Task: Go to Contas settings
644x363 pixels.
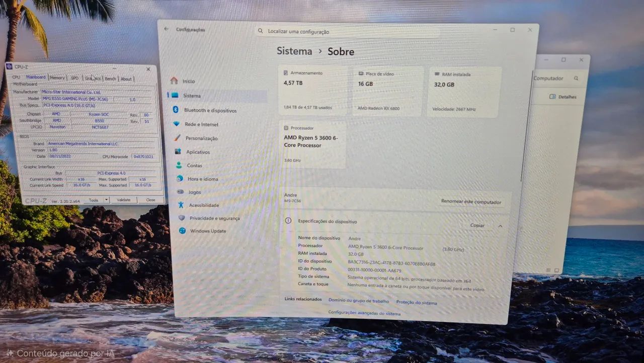Action: 189,165
